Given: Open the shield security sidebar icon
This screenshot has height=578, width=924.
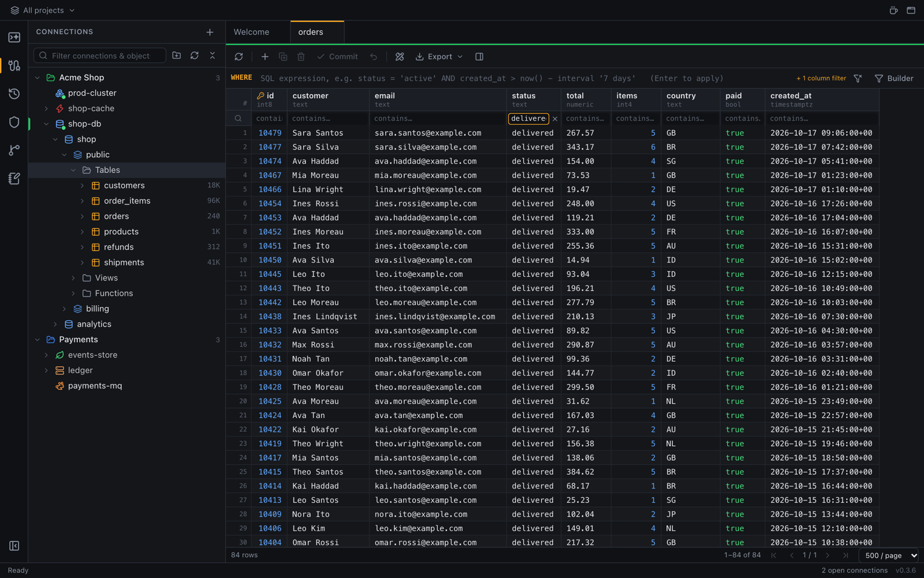Looking at the screenshot, I should (x=14, y=122).
